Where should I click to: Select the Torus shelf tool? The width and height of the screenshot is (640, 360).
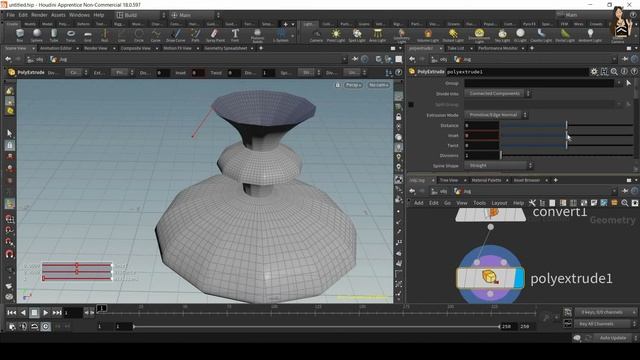(x=71, y=35)
